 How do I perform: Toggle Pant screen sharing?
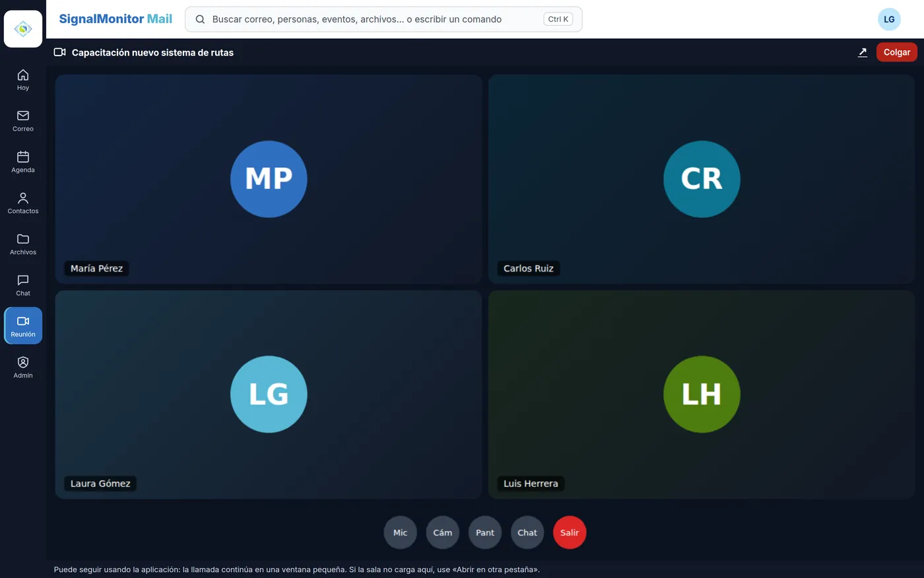click(x=485, y=532)
